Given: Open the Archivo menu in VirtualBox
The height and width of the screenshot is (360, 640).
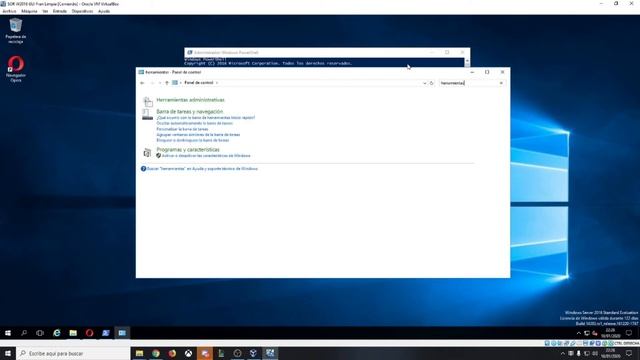Looking at the screenshot, I should point(9,11).
